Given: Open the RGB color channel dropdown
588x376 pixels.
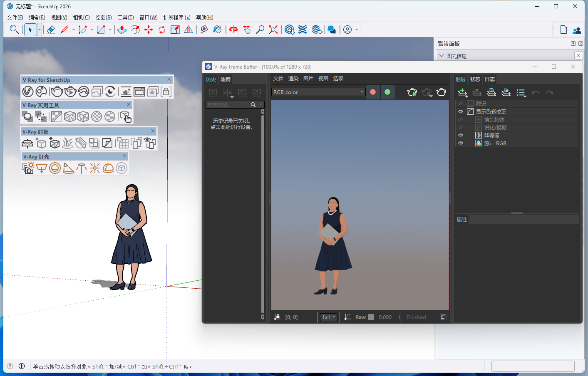Looking at the screenshot, I should [x=318, y=92].
